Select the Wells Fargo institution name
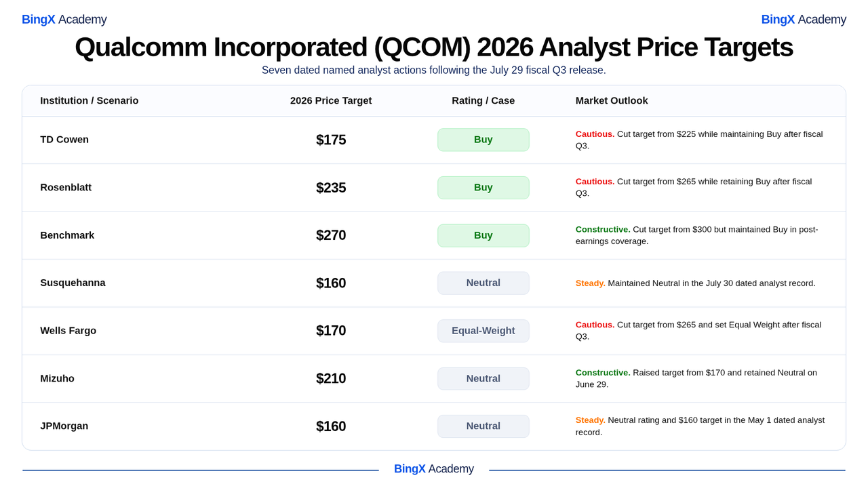This screenshot has height=488, width=868. [x=68, y=331]
